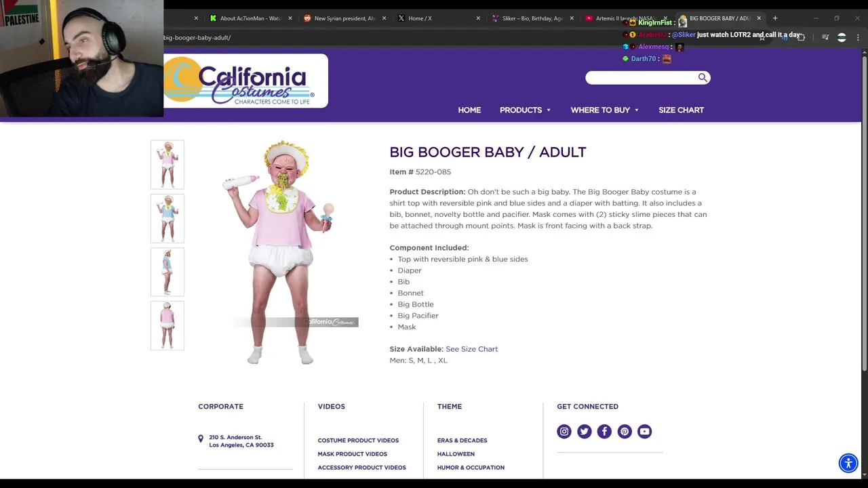Click the California Costumes logo
This screenshot has width=868, height=488.
[x=245, y=81]
